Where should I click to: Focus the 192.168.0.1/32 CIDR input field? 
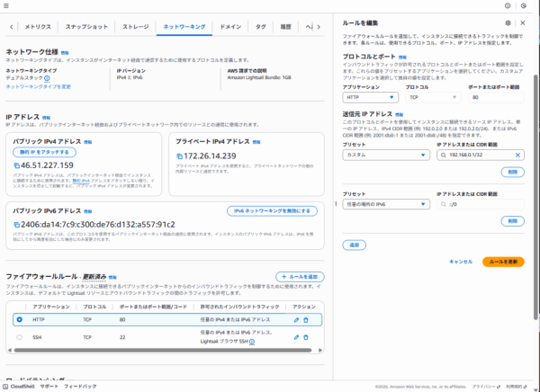[481, 156]
